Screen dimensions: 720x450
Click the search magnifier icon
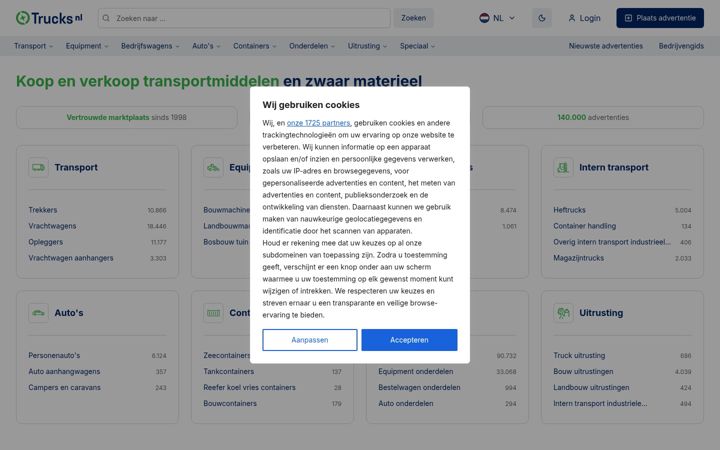click(x=106, y=18)
